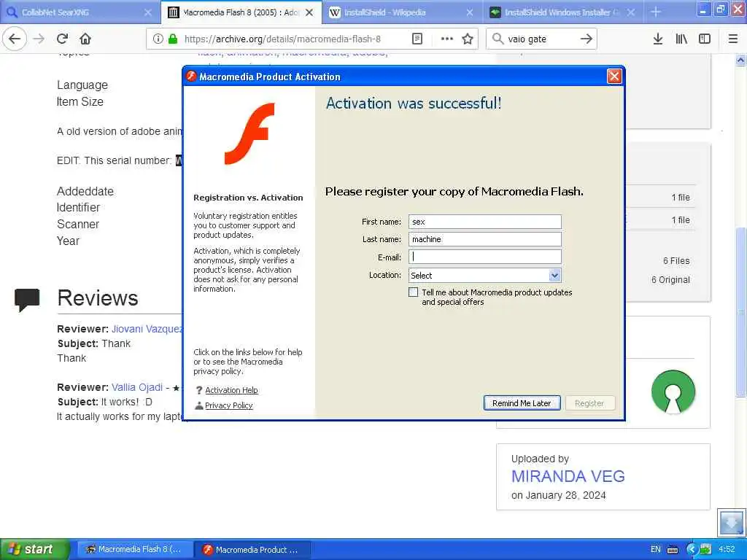This screenshot has height=560, width=747.
Task: Tick 'Tell me about Macromedia product updates' checkbox
Action: pyautogui.click(x=414, y=292)
